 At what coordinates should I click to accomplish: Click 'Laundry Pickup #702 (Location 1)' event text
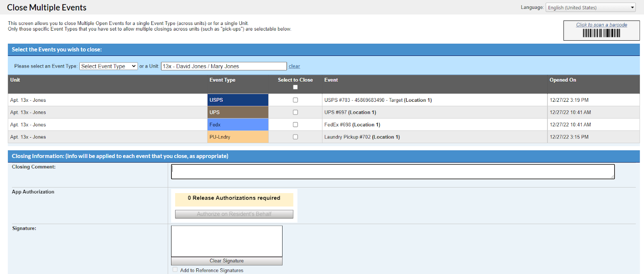(362, 137)
